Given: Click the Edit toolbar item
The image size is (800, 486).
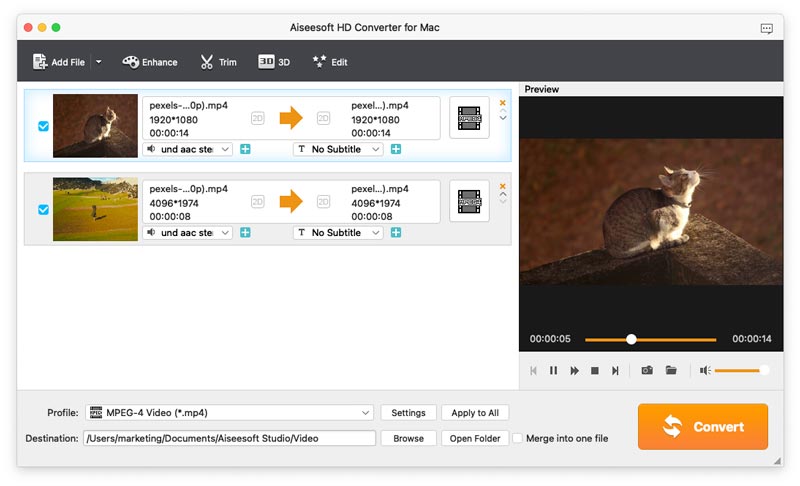Looking at the screenshot, I should coord(330,62).
